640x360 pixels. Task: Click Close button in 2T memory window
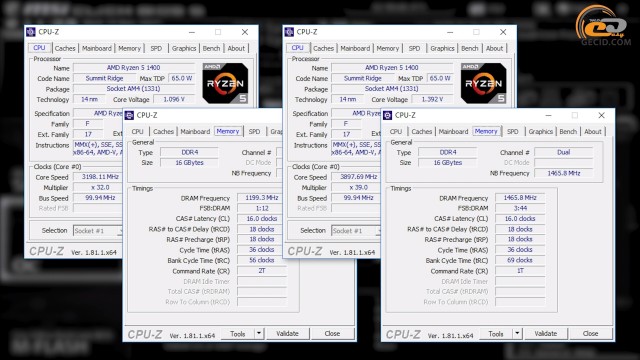(332, 333)
